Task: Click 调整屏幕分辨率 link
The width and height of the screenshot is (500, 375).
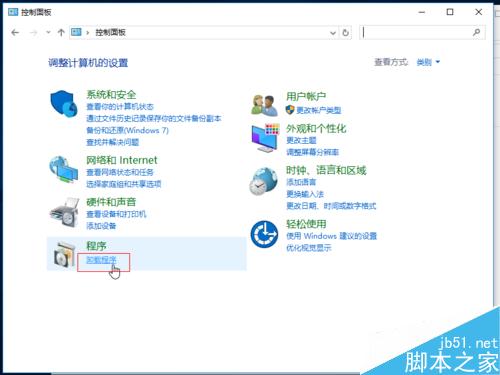Action: click(x=312, y=152)
